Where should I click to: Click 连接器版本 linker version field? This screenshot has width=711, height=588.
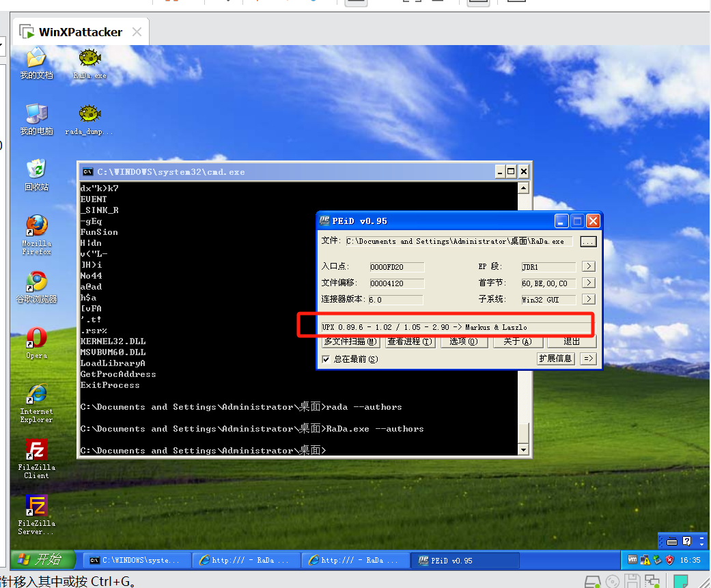pyautogui.click(x=395, y=300)
